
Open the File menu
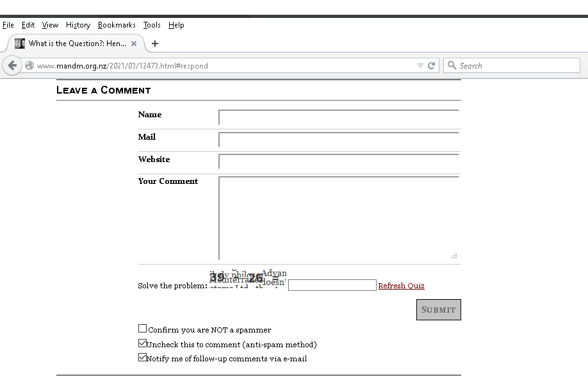[8, 25]
